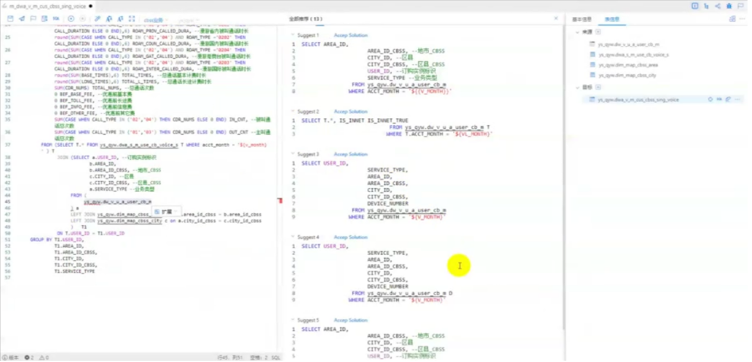Click underlined ys_qyw.dw_v_u_a_user_cb_m on line 45

click(118, 202)
